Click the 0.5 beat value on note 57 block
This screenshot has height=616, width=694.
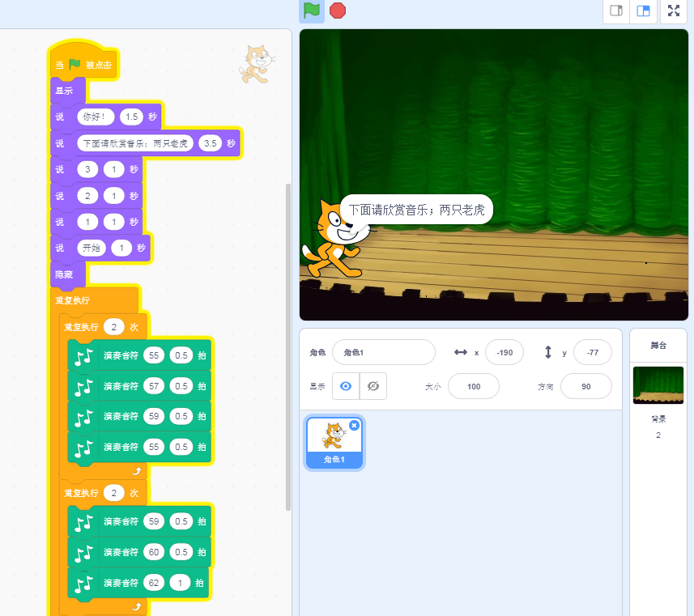(181, 386)
